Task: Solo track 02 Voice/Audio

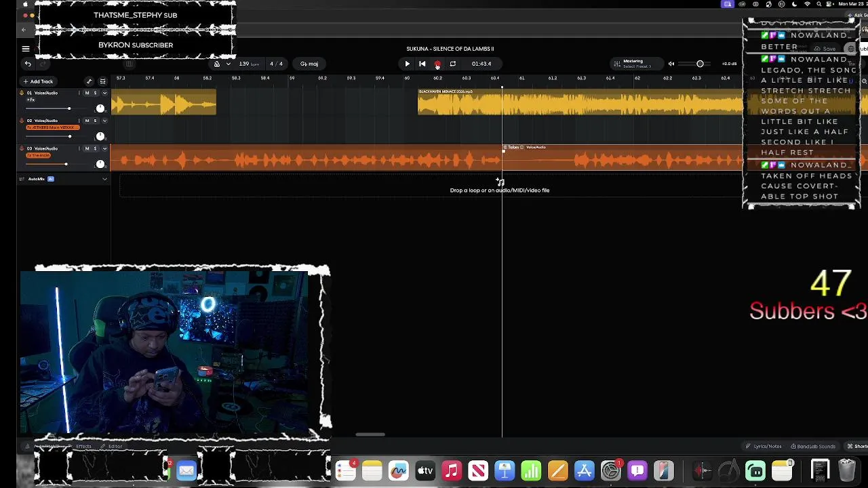Action: click(x=95, y=121)
